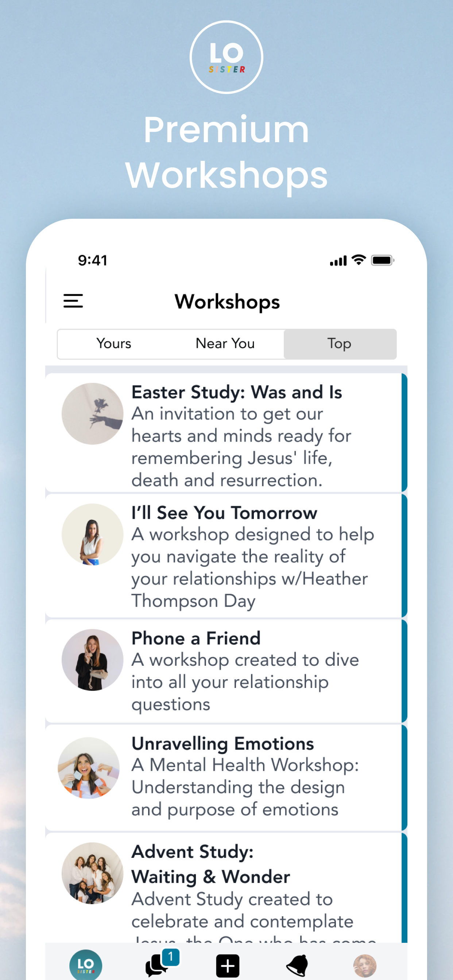Open the hamburger menu icon

[73, 301]
